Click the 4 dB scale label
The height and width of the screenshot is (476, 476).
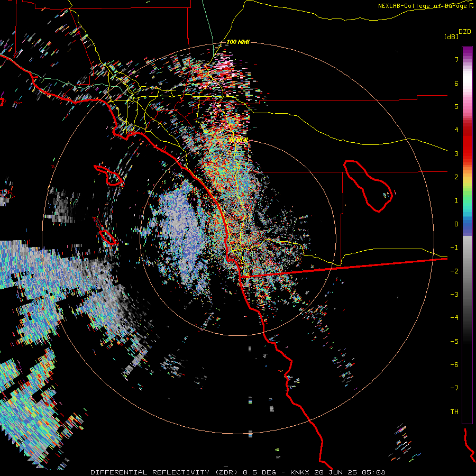pyautogui.click(x=456, y=130)
